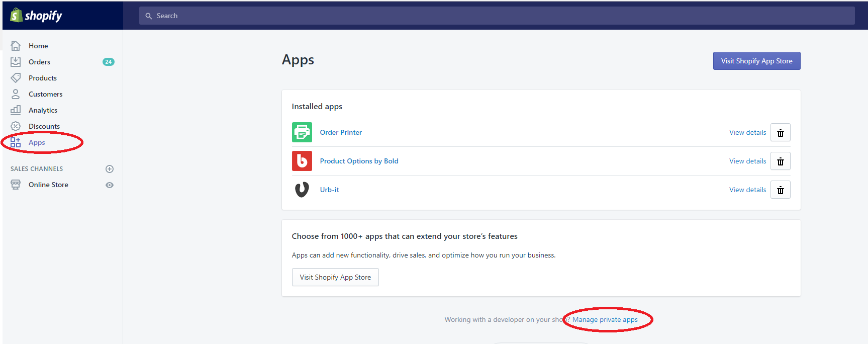Click the Customers person icon
Screen dimensions: 868x344
point(16,94)
